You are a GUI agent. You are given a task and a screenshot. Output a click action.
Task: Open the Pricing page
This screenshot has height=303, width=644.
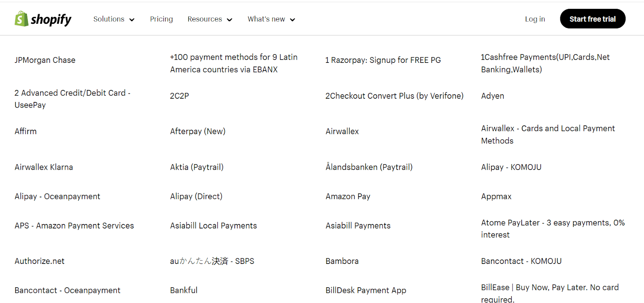click(161, 19)
